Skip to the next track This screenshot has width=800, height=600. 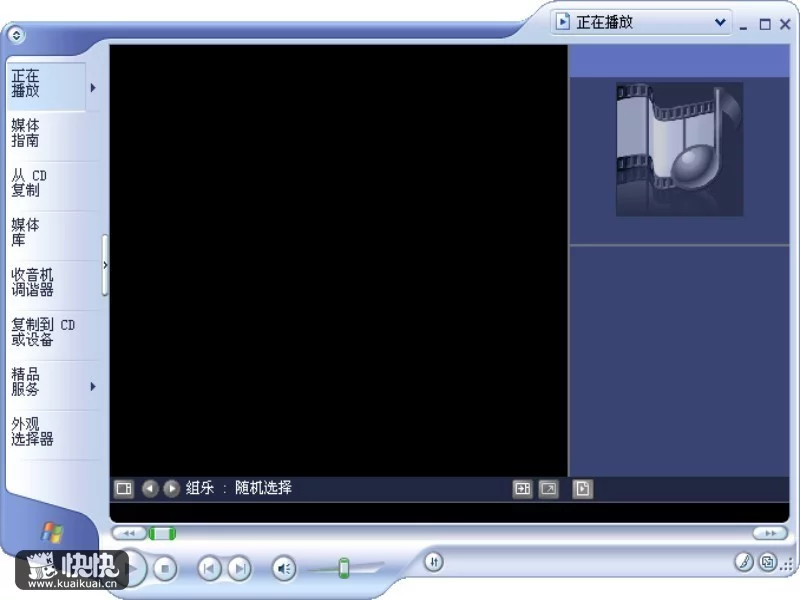point(239,568)
